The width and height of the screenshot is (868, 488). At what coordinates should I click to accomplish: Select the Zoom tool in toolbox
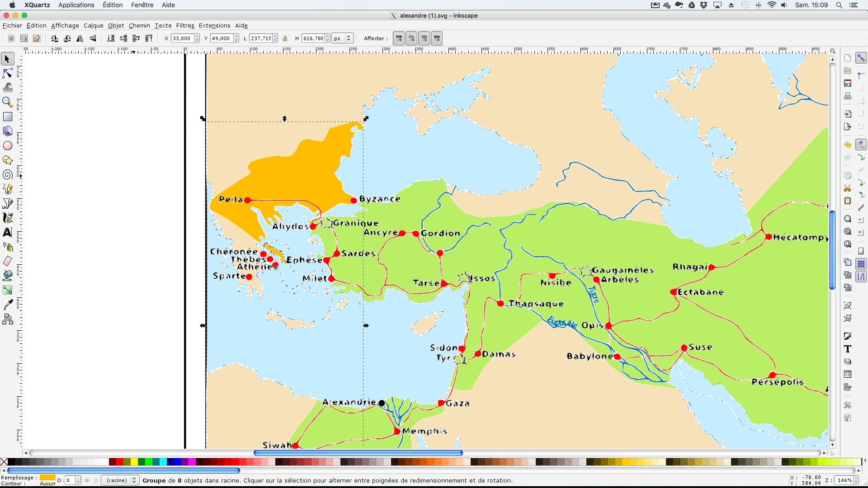(x=8, y=102)
